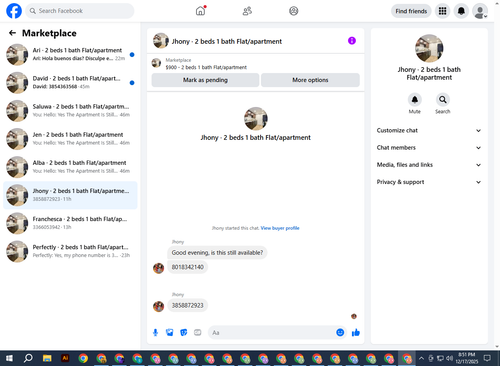
Task: Mute the conversation with bell icon
Action: pyautogui.click(x=415, y=99)
